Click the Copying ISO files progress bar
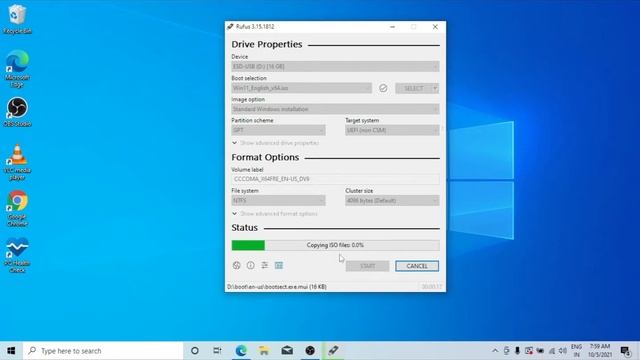The image size is (640, 360). 335,245
